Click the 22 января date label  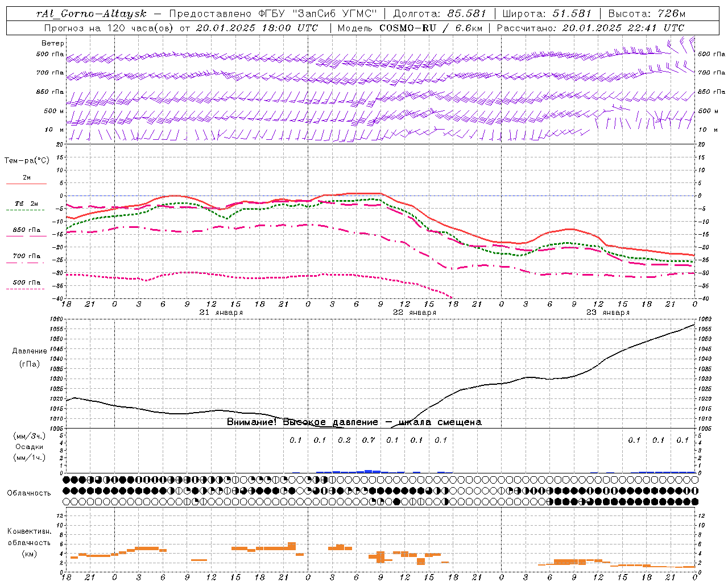(415, 313)
